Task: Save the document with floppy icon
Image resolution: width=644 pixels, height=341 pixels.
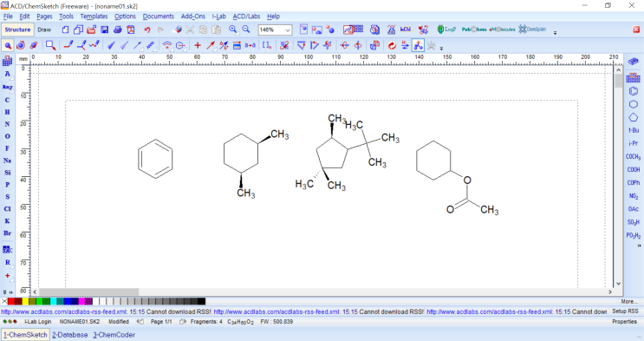Action: pyautogui.click(x=104, y=30)
